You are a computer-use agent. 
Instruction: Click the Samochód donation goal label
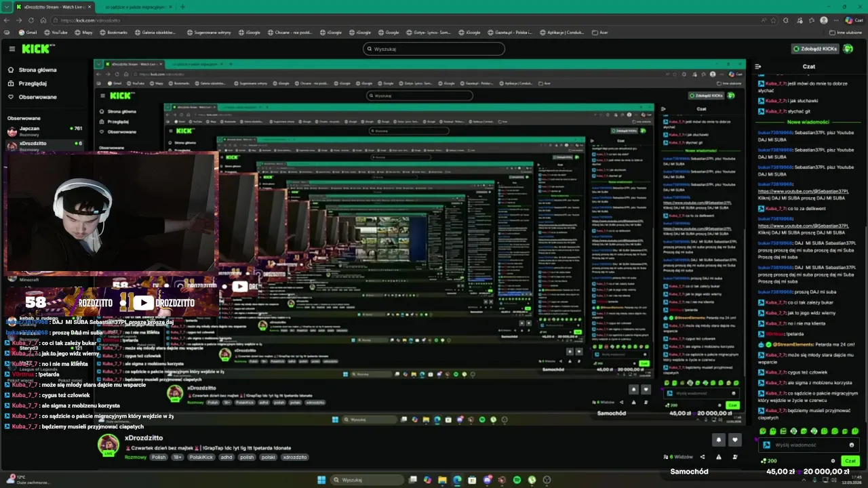click(690, 471)
